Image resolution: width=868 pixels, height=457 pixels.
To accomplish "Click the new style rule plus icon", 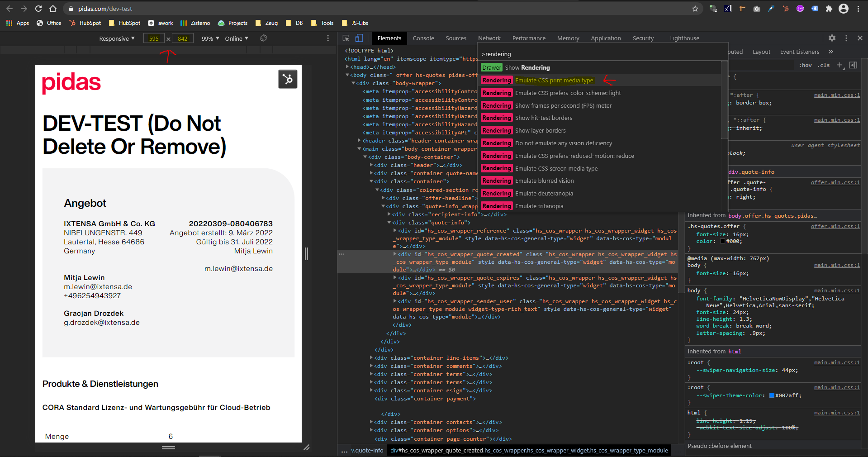I will coord(840,65).
